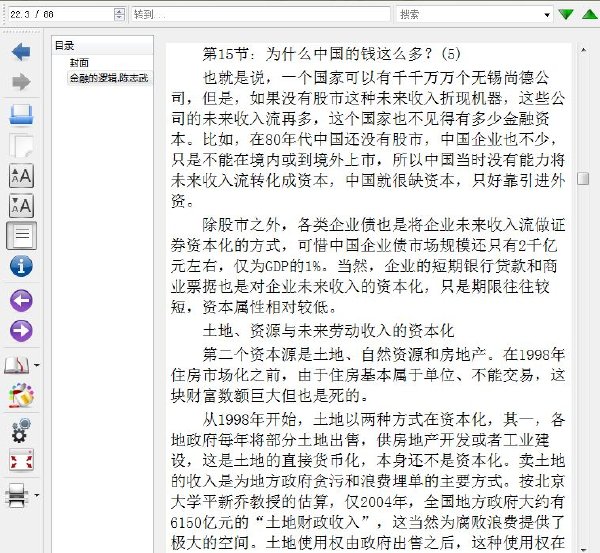Open viewer preferences with the gears icon
Image resolution: width=600 pixels, height=553 pixels.
point(21,430)
